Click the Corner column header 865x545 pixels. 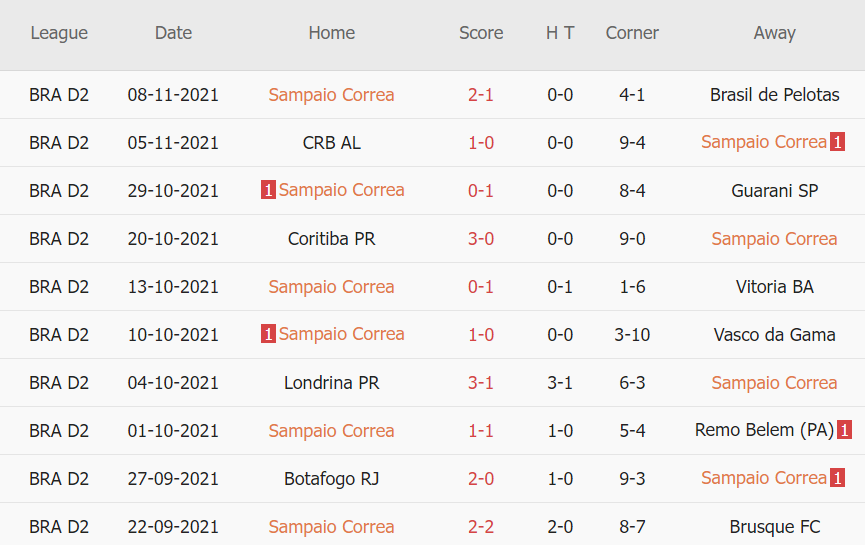point(632,33)
